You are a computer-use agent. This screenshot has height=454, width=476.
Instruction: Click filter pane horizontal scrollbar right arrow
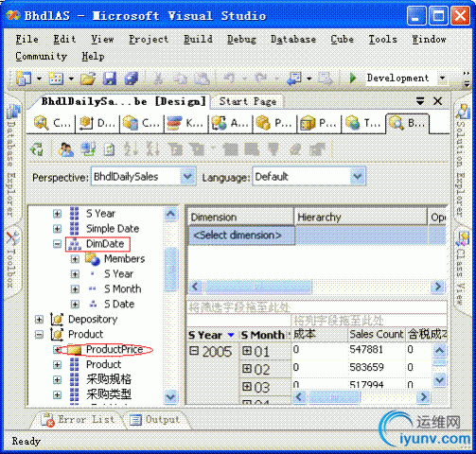[x=438, y=287]
